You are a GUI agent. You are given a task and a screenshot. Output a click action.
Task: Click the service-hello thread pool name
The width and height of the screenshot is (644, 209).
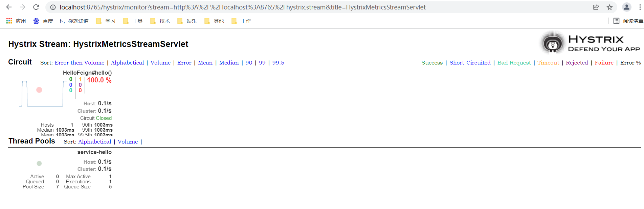(x=94, y=152)
